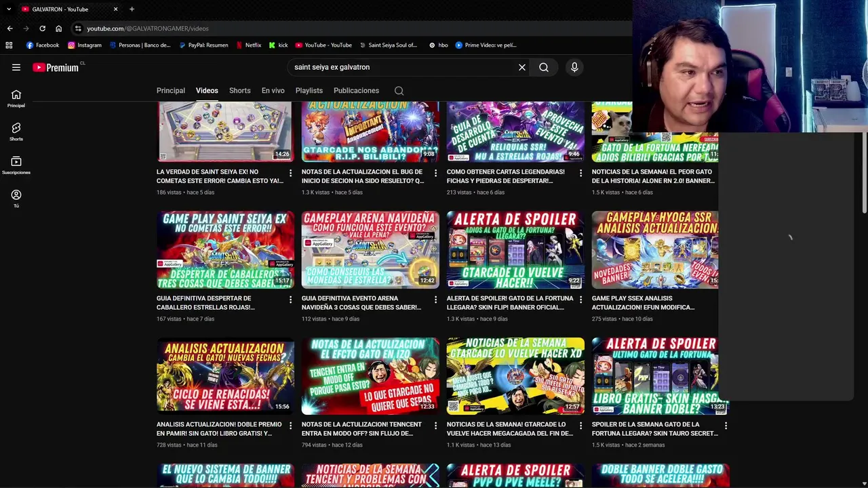Screen dimensions: 868x488
Task: Open options for NOTAS DE LA ACTUALIZACION TENNCENT video
Action: pyautogui.click(x=435, y=426)
